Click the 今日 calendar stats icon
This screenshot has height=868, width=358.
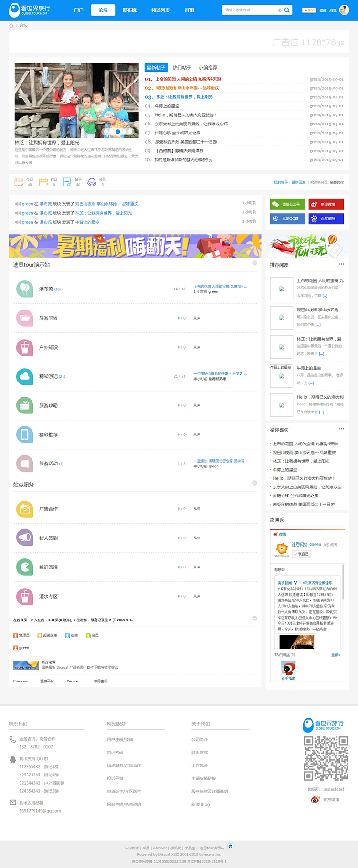click(19, 182)
